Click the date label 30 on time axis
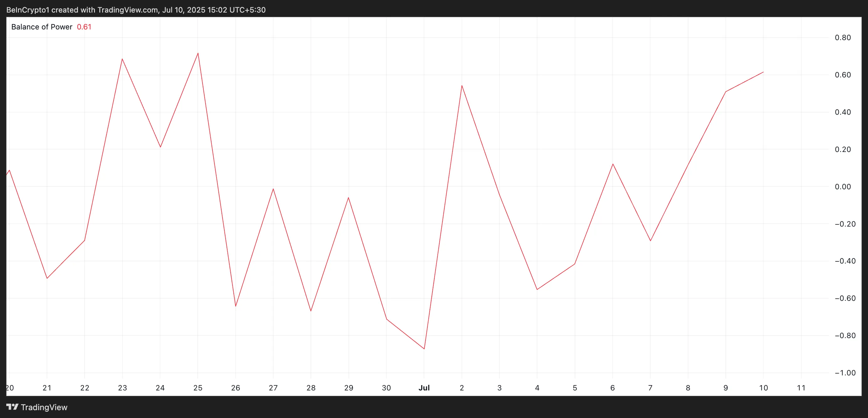Image resolution: width=868 pixels, height=418 pixels. [386, 388]
